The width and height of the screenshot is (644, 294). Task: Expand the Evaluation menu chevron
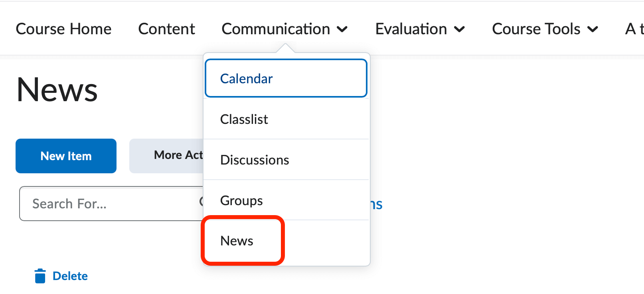tap(460, 29)
